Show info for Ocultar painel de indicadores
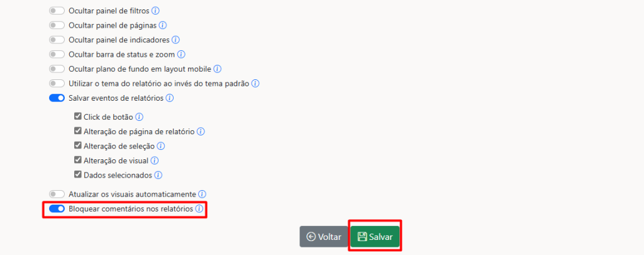The height and width of the screenshot is (255, 644). click(x=176, y=40)
